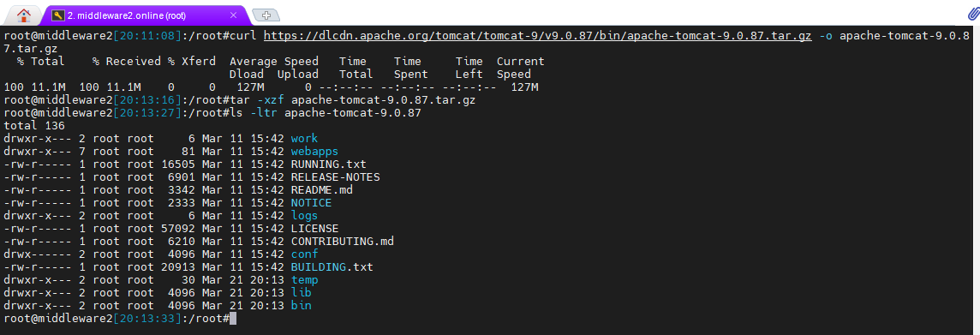This screenshot has height=335, width=980.
Task: Open the Home tab house icon
Action: pos(23,15)
